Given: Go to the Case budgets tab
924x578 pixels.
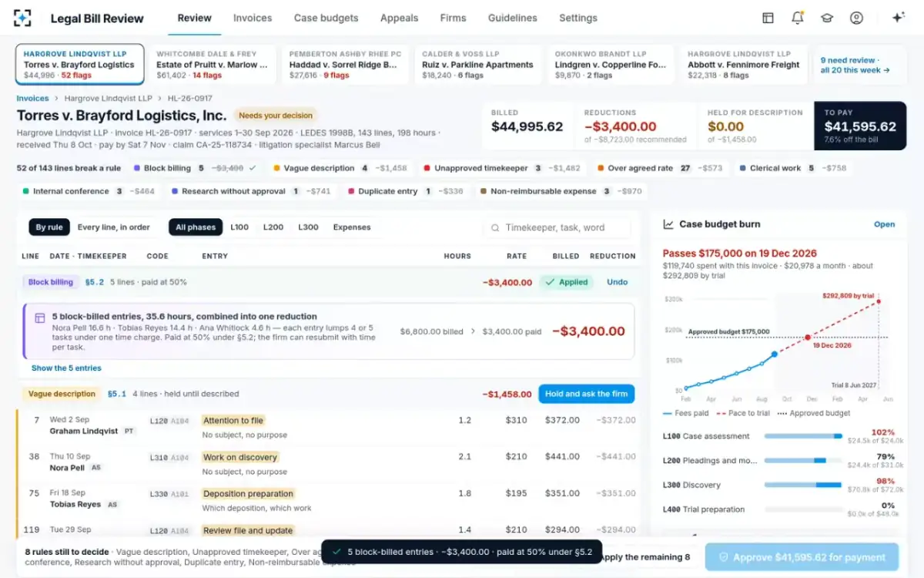Looking at the screenshot, I should pos(326,18).
